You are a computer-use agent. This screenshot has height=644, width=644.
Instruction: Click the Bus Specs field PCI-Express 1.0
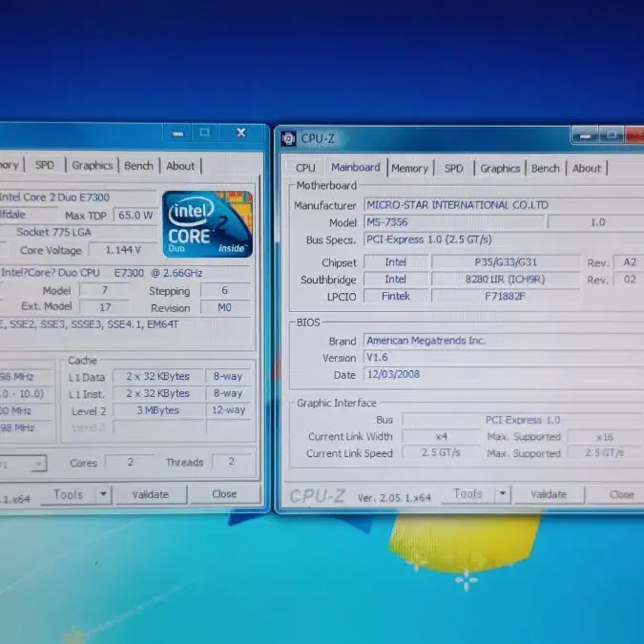click(x=504, y=239)
